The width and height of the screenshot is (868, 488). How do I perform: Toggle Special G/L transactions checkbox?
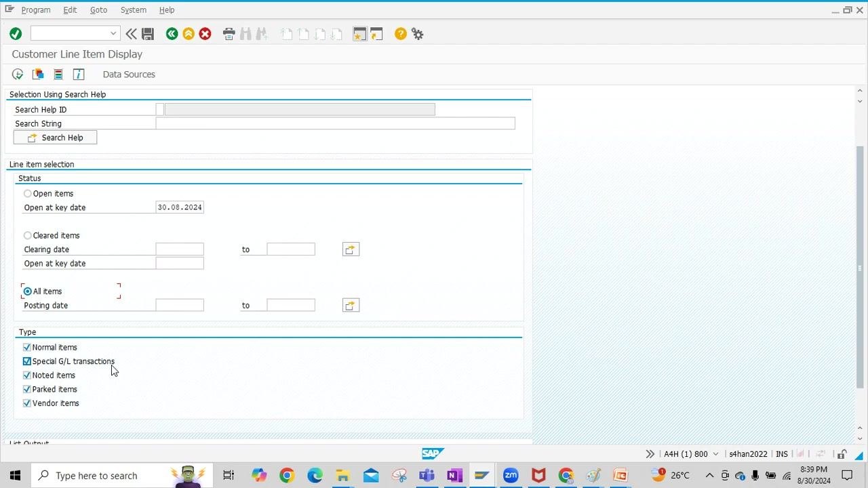(x=27, y=361)
